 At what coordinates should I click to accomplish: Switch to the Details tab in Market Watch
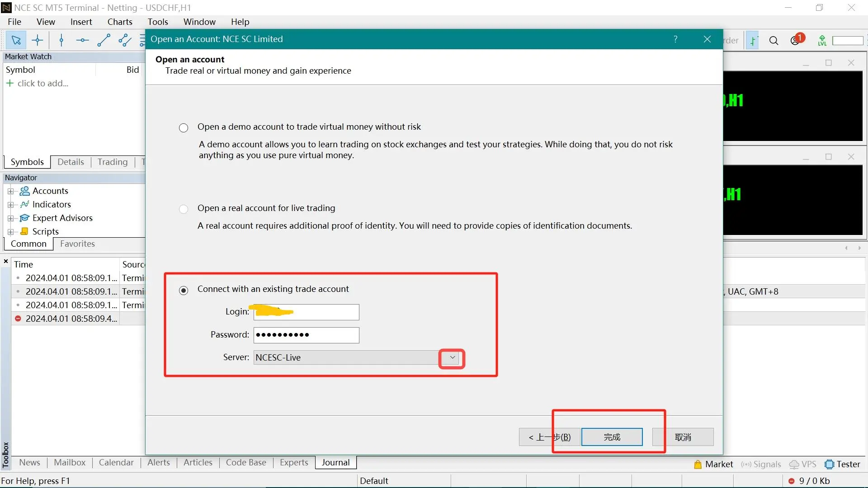coord(71,162)
